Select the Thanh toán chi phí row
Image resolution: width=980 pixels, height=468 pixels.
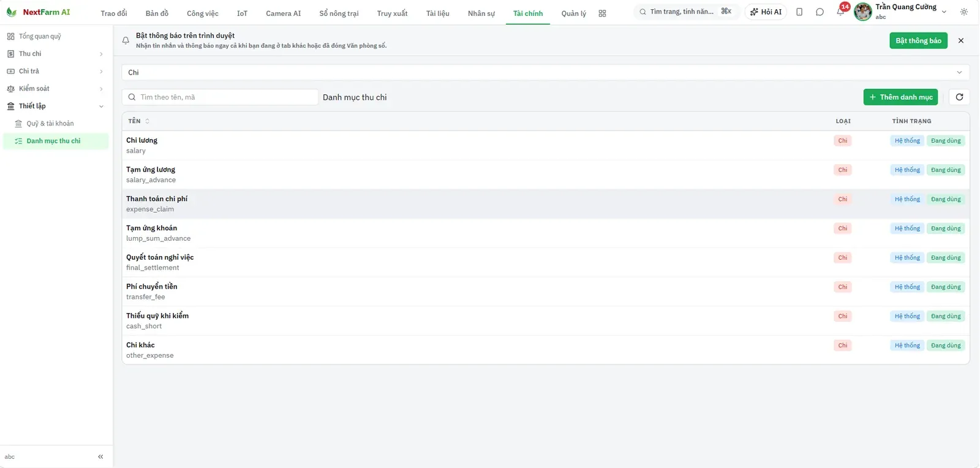pos(546,204)
